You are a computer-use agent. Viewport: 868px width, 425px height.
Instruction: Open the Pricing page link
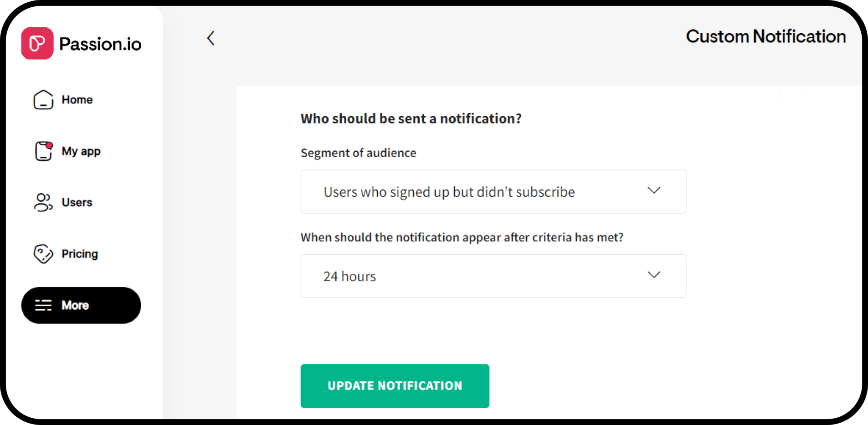79,254
